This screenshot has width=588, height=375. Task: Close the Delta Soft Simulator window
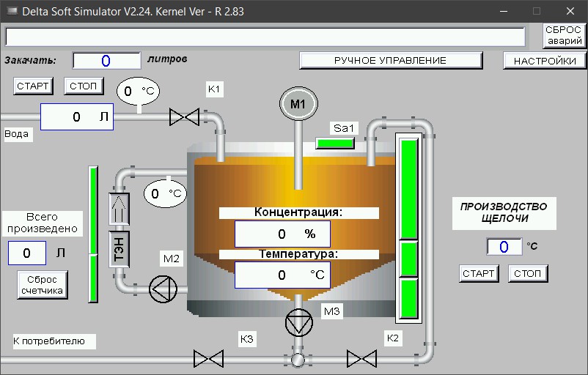[x=570, y=11]
